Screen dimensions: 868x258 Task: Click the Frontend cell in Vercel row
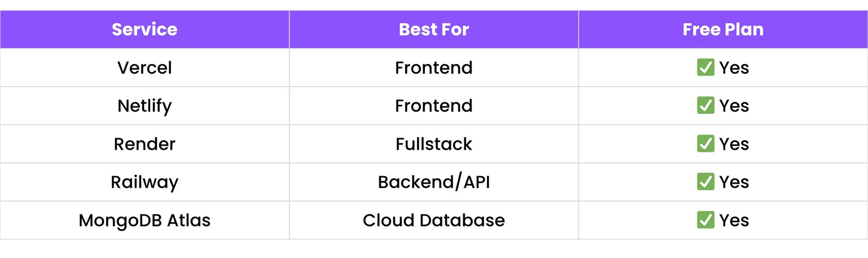coord(433,68)
